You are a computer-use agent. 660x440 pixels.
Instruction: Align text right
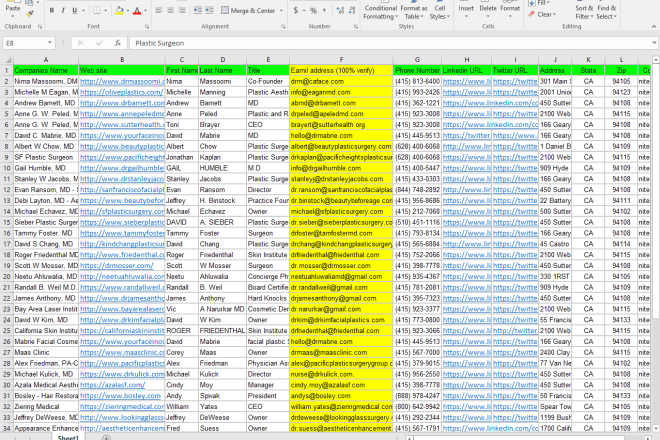coord(182,10)
